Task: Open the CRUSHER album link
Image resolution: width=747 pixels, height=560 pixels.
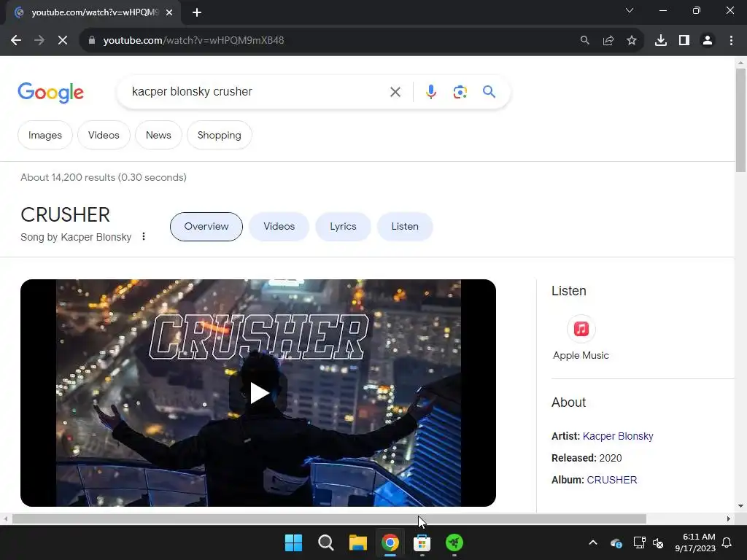Action: 612,480
